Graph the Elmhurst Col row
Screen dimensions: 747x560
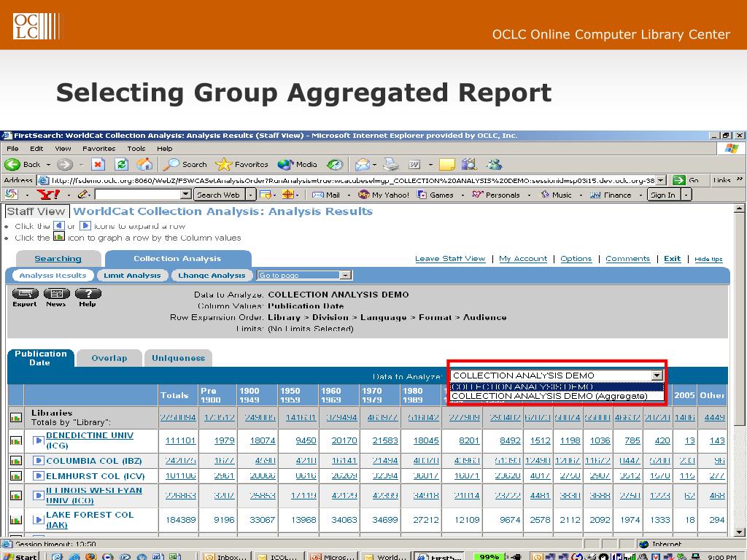[16, 475]
